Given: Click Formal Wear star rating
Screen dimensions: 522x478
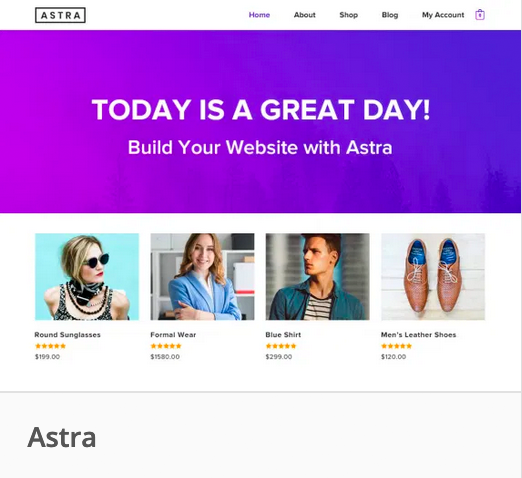Looking at the screenshot, I should pyautogui.click(x=166, y=346).
